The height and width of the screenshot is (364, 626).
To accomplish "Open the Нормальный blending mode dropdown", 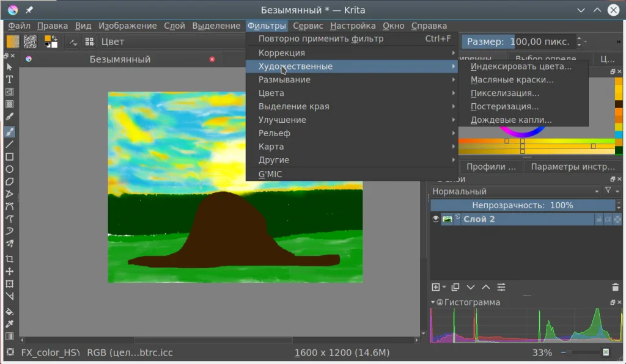I will (x=515, y=191).
